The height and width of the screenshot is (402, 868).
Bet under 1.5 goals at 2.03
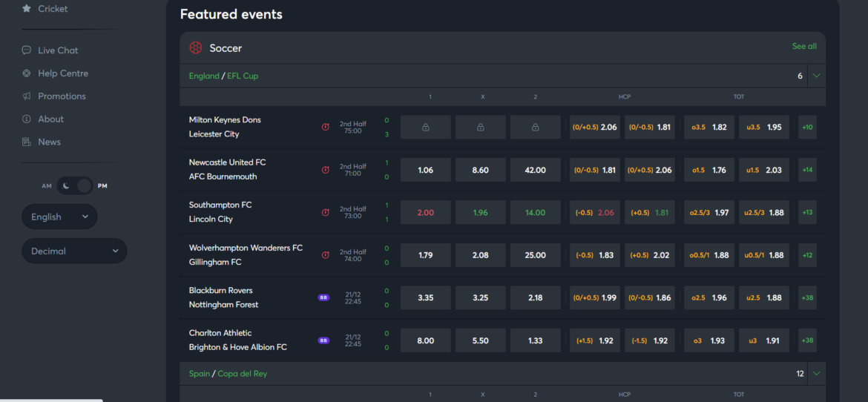point(764,170)
